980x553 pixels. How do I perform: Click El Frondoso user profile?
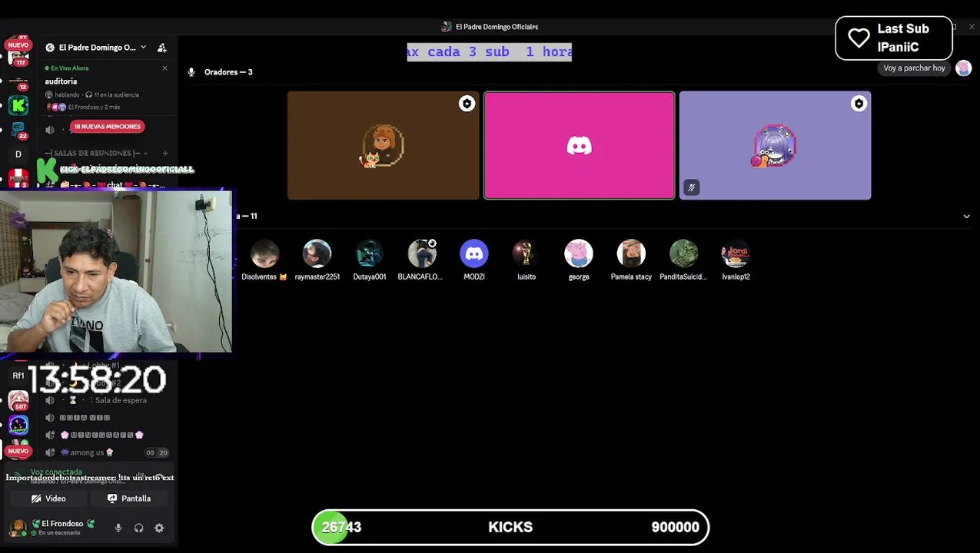point(55,528)
